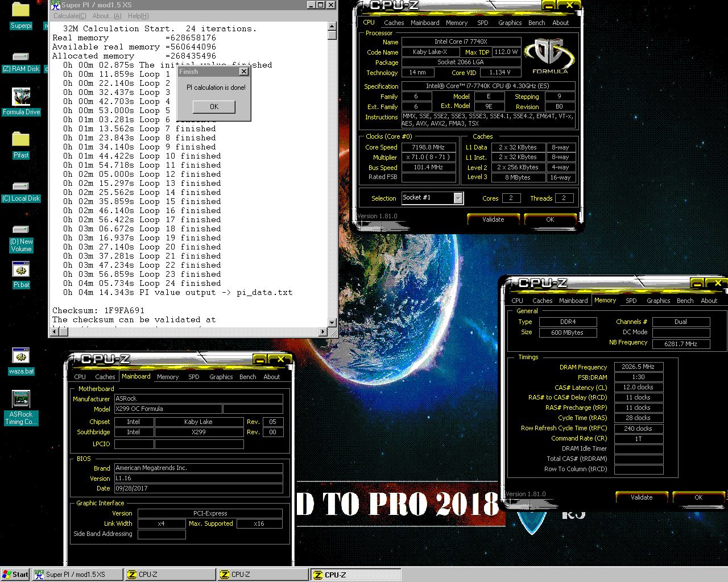The width and height of the screenshot is (728, 582).
Task: Switch to CPU tab in Memory window
Action: [517, 301]
